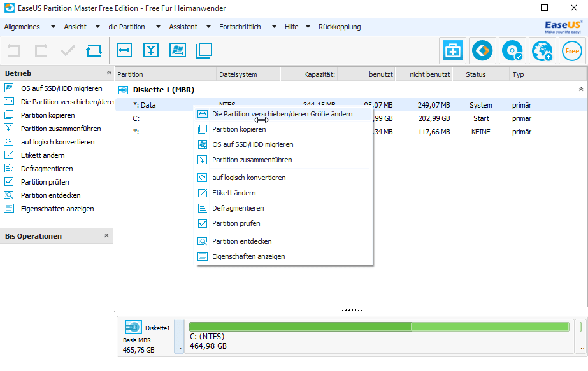Collapse the Diskette 1 (MBR) group
The image size is (588, 371).
pos(581,89)
